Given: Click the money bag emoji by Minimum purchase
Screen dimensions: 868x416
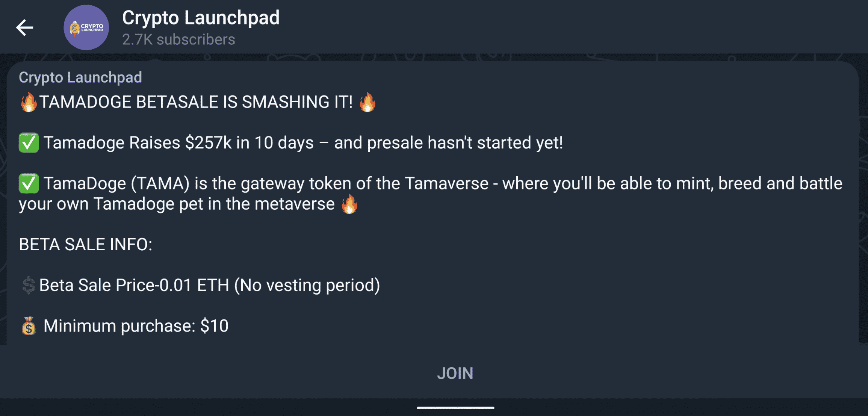Looking at the screenshot, I should (x=29, y=326).
